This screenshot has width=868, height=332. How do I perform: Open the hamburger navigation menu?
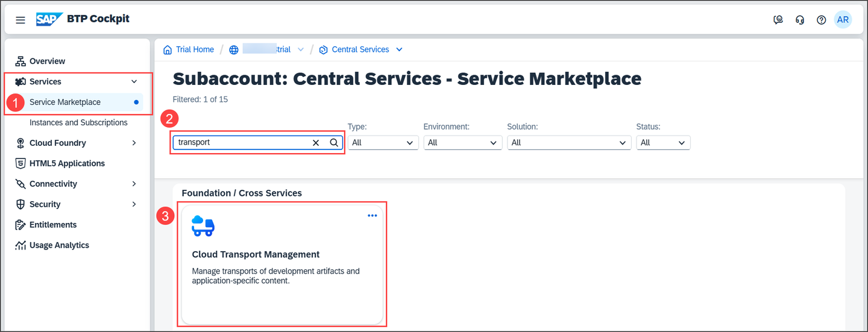coord(20,20)
